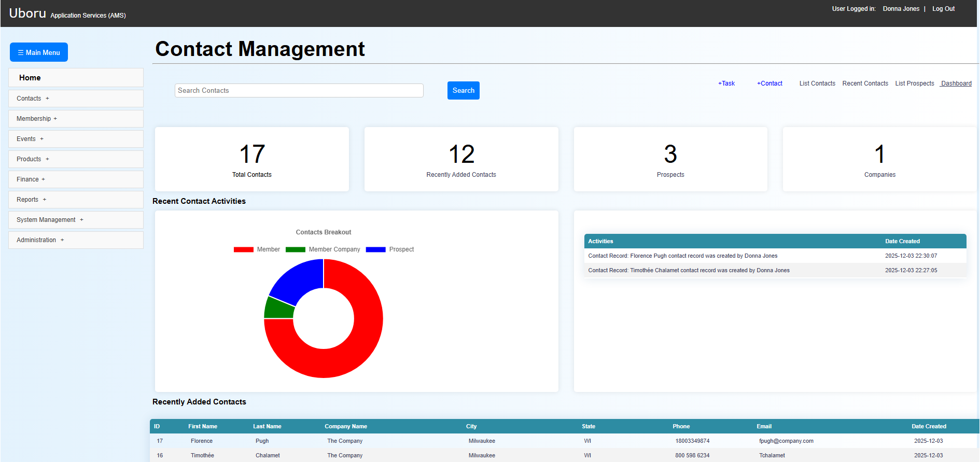Switch to Recent Contacts view
980x462 pixels.
tap(865, 83)
